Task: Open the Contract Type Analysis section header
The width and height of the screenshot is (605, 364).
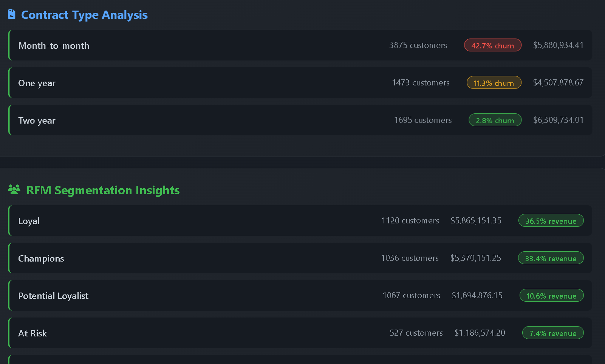Action: pos(84,15)
